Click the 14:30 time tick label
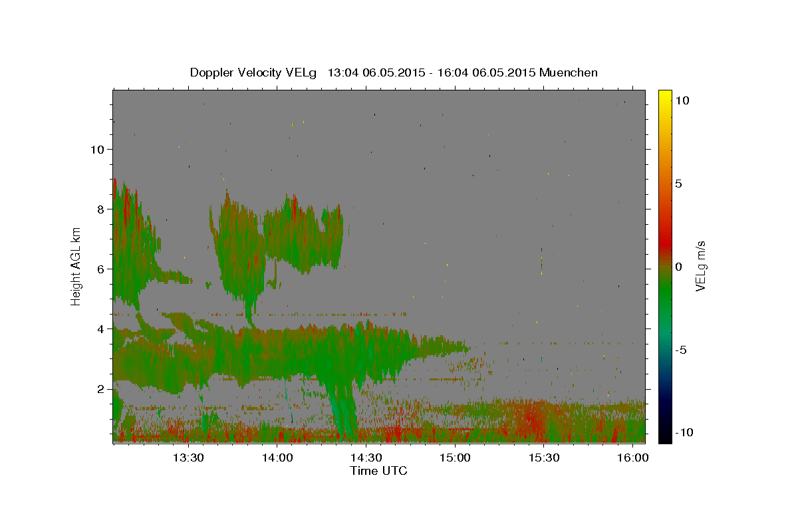Image resolution: width=798 pixels, height=532 pixels. pyautogui.click(x=366, y=458)
